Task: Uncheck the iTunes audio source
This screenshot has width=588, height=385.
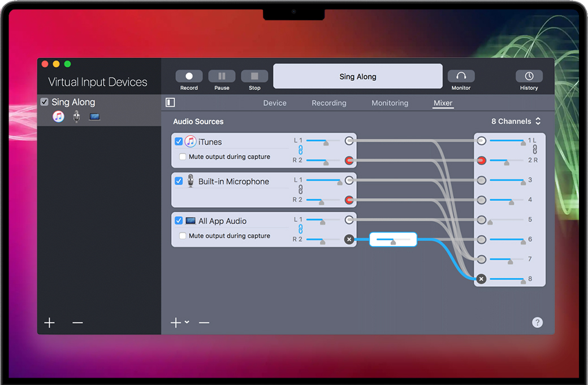Action: click(179, 142)
